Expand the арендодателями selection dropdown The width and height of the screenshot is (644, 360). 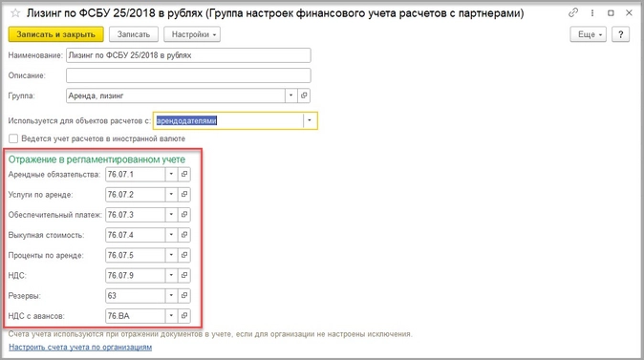pos(310,120)
